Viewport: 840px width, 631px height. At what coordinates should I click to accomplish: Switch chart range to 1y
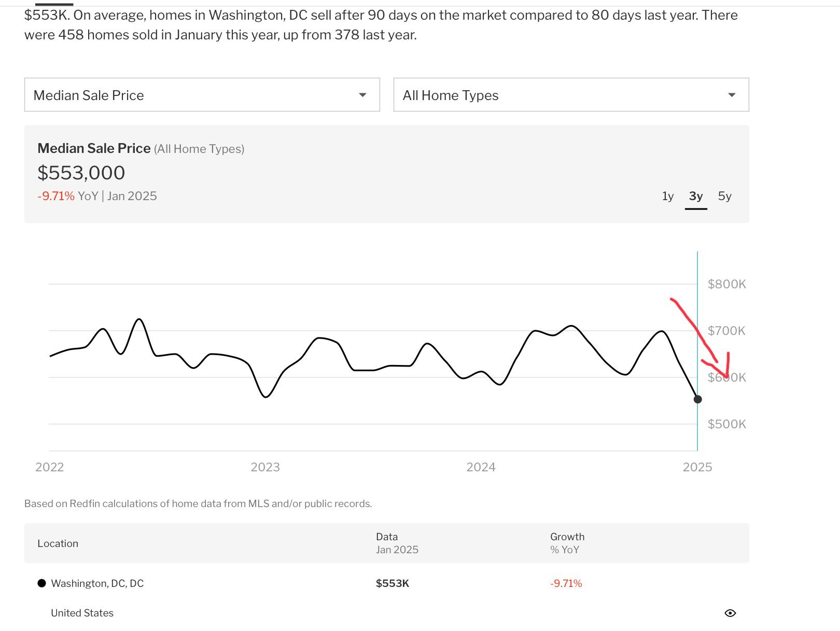667,196
